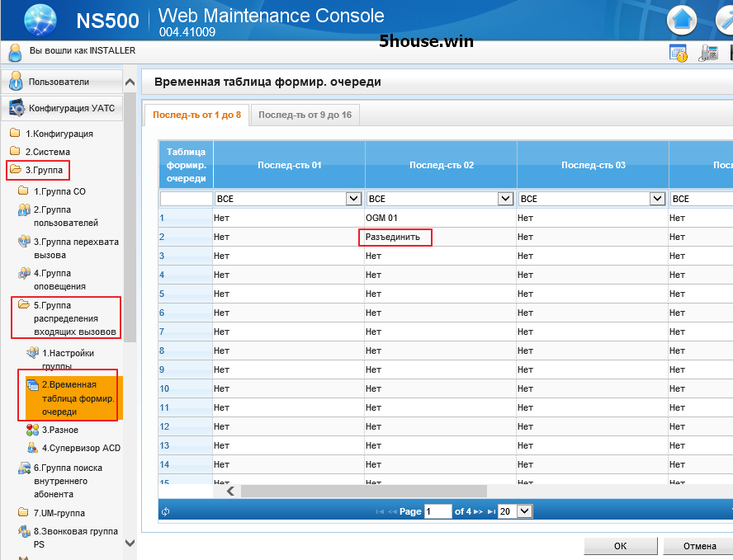Click Послед-сть 02 column header
Viewport: 733px width, 560px height.
point(442,165)
